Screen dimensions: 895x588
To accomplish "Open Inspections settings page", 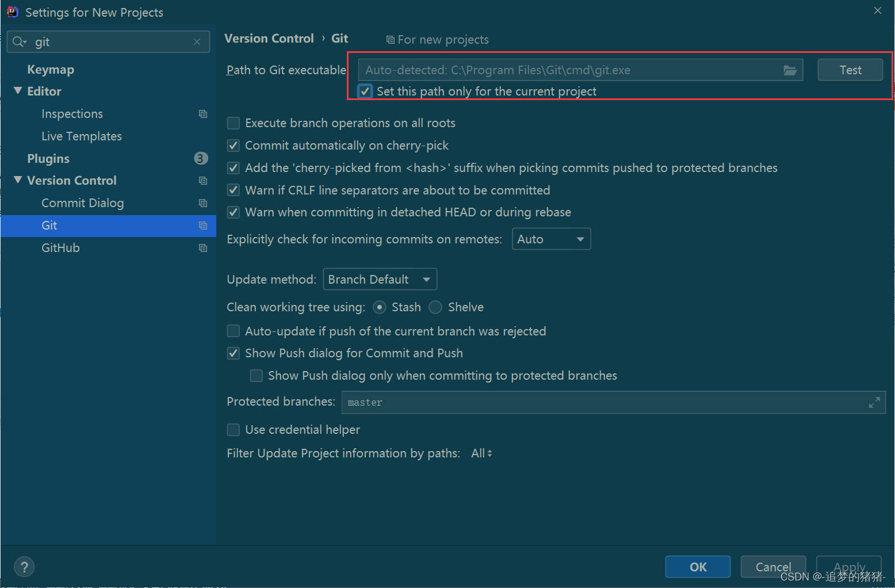I will tap(72, 114).
